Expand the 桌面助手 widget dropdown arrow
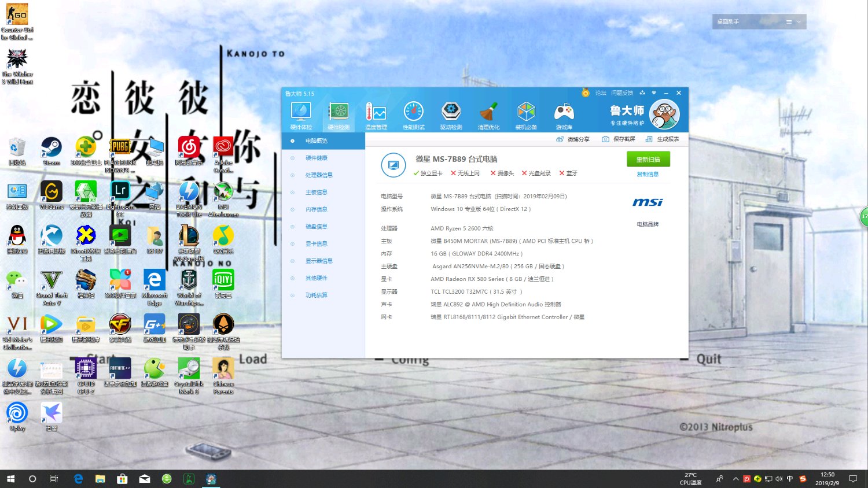Image resolution: width=868 pixels, height=488 pixels. click(x=799, y=22)
